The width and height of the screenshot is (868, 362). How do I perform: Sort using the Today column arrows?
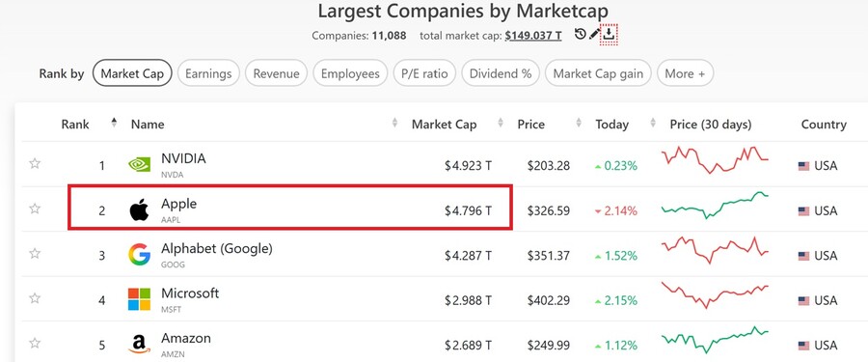click(653, 123)
